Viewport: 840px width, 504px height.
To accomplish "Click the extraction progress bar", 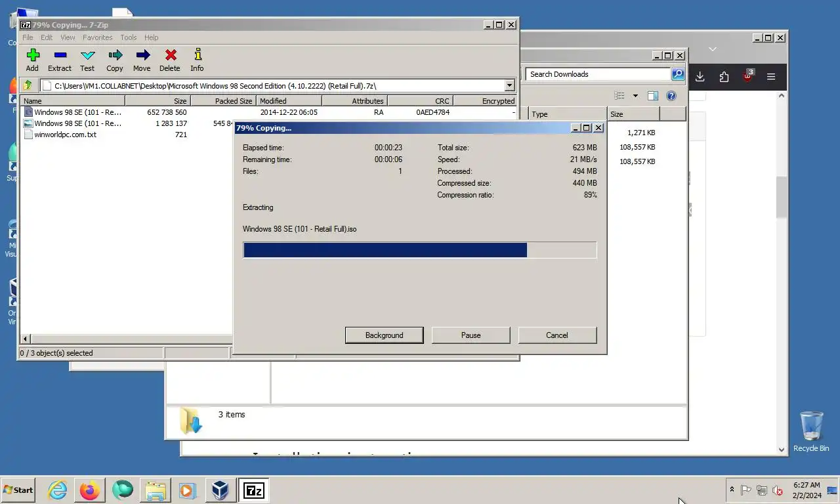I will click(420, 250).
